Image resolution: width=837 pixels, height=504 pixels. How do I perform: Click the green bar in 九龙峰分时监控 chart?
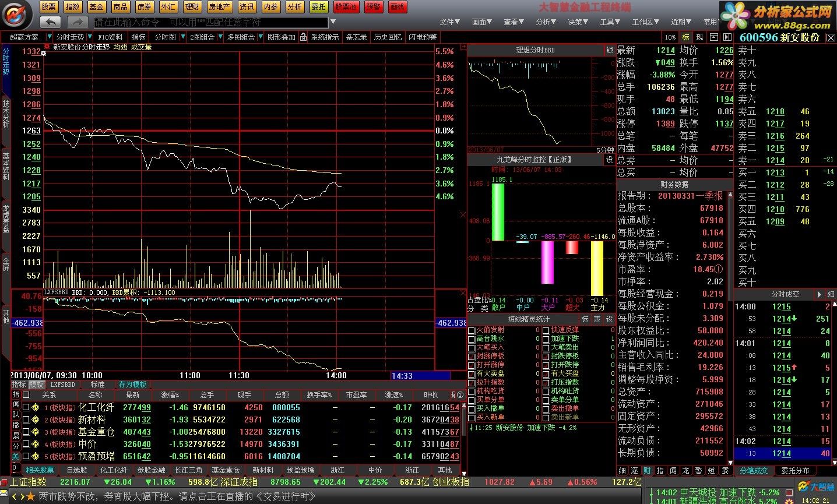[x=498, y=212]
